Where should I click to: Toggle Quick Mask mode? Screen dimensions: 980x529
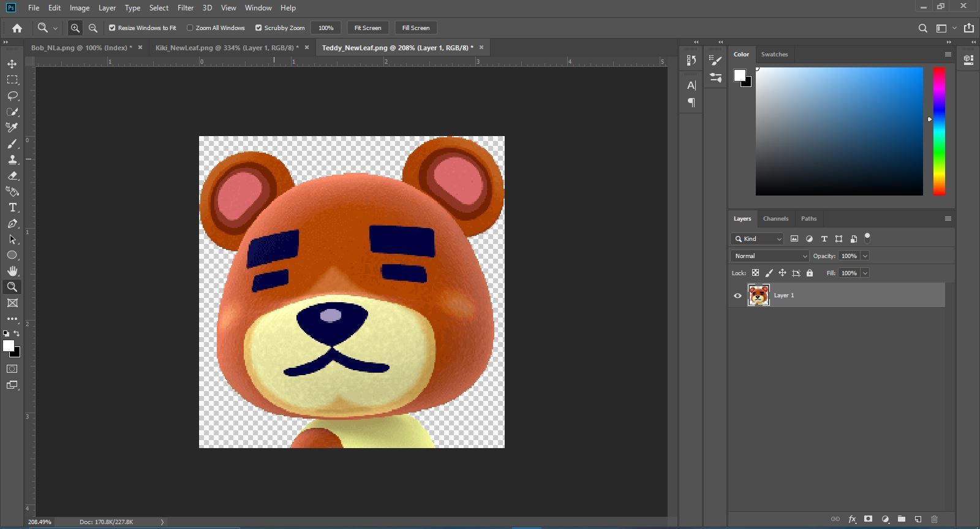coord(12,369)
